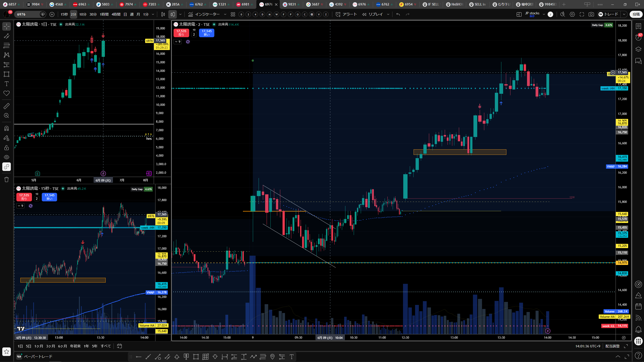Open the alerts bell icon in right sidebar

(x=638, y=329)
